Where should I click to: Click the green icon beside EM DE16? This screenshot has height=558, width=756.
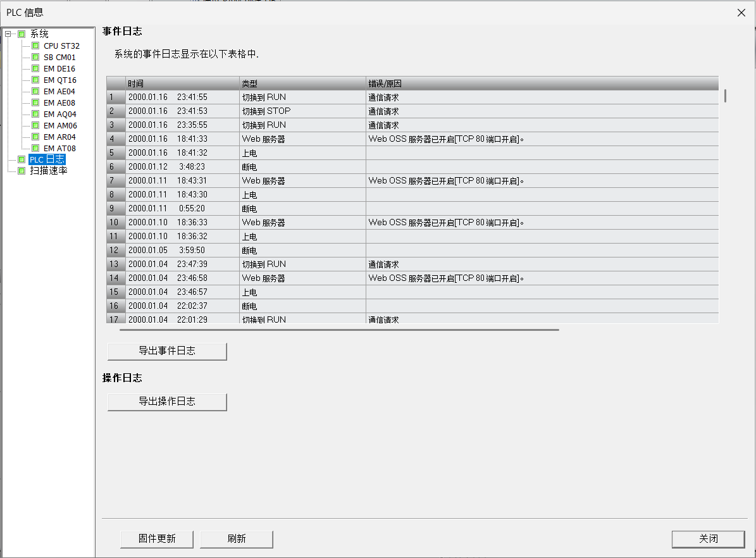[35, 68]
